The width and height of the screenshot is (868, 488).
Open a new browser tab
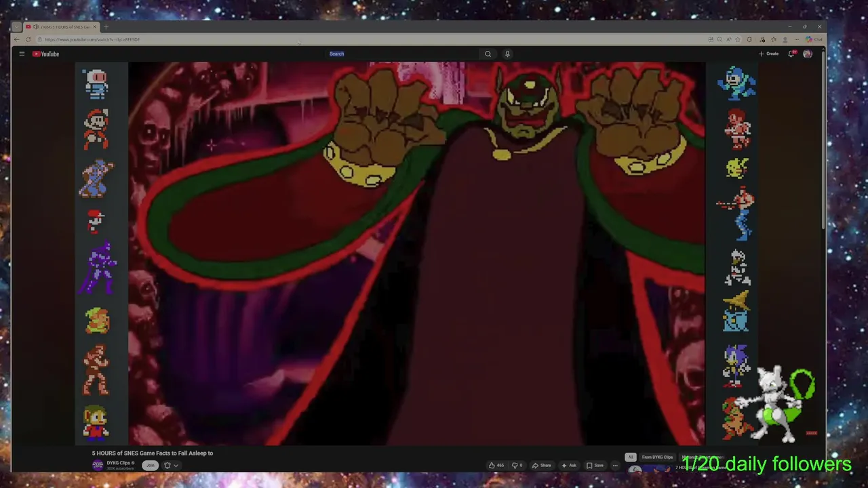106,27
